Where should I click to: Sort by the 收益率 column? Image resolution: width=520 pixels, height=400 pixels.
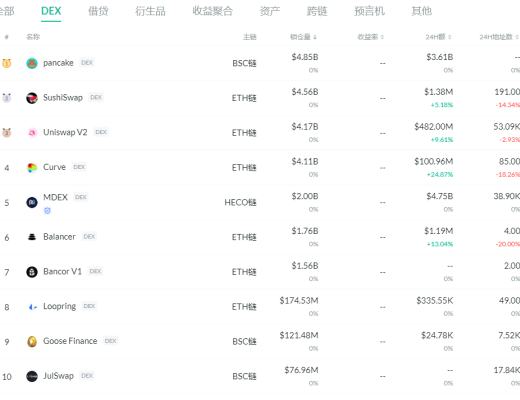pyautogui.click(x=371, y=37)
